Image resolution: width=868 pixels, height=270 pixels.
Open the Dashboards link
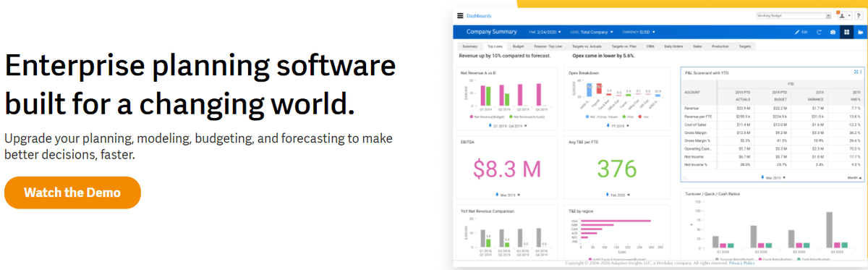(478, 15)
